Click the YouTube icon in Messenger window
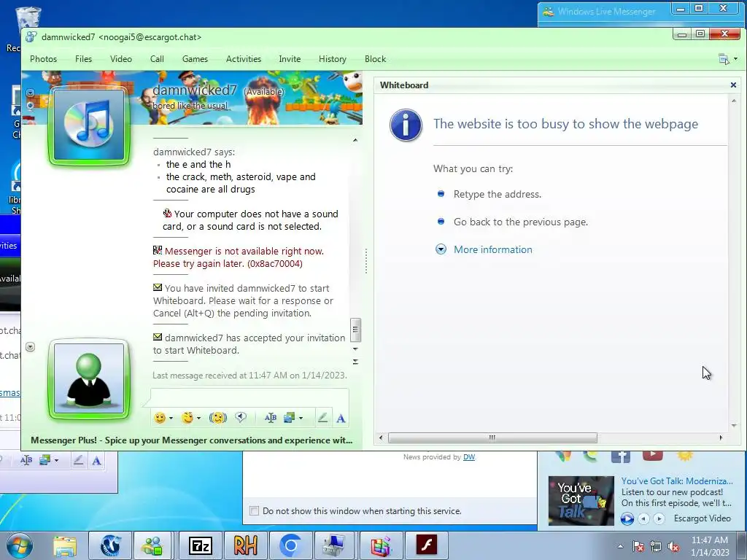This screenshot has height=560, width=747. (x=653, y=456)
